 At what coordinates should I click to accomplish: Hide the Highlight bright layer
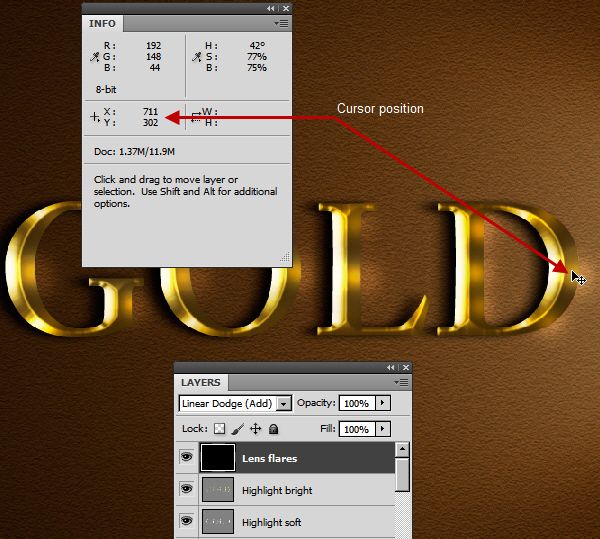click(x=187, y=489)
